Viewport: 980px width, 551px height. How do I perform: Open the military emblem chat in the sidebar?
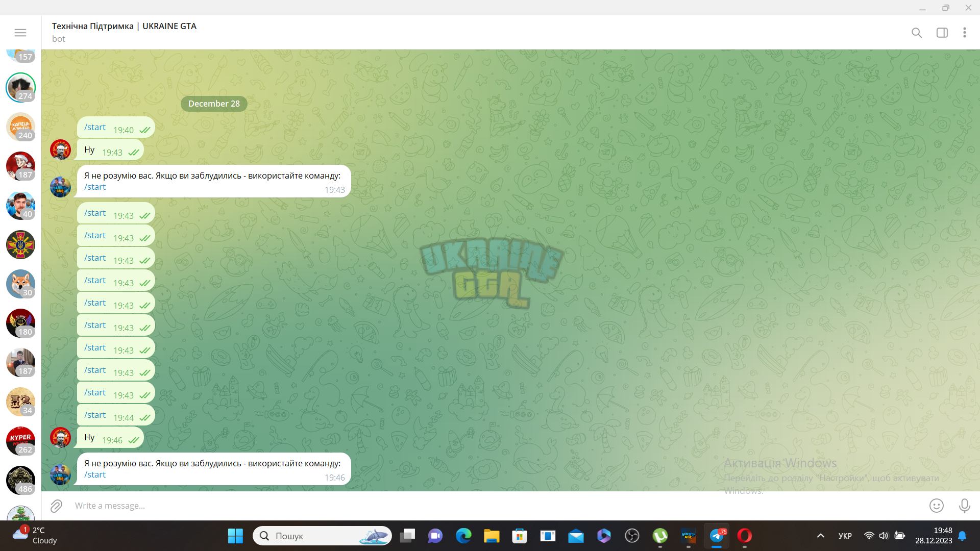[20, 244]
